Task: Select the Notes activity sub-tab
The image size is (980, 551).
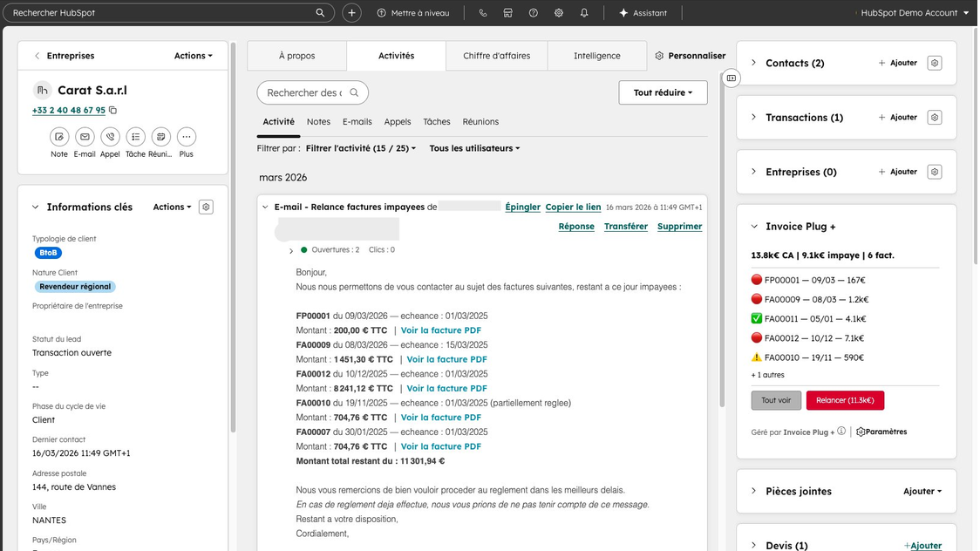Action: [x=318, y=122]
